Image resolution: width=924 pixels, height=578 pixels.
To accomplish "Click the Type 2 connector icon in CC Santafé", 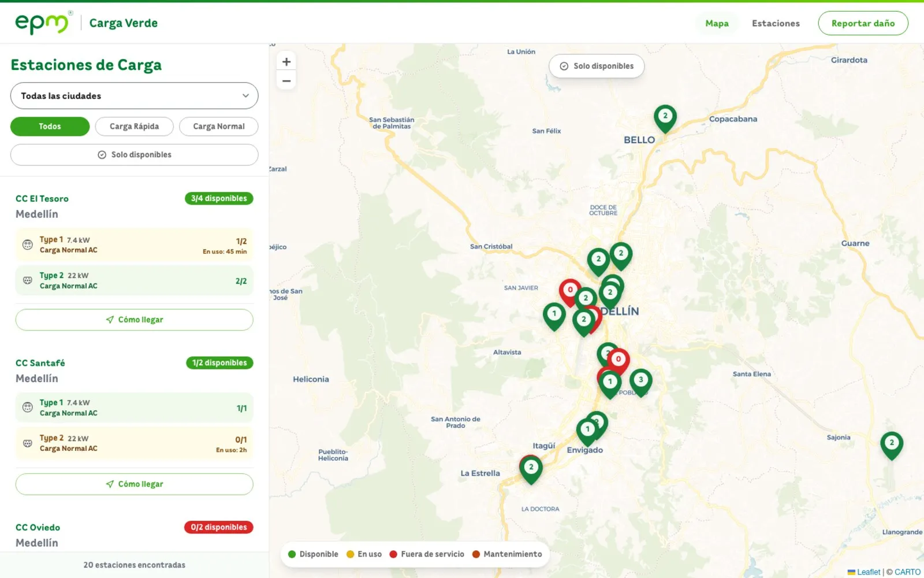I will click(27, 443).
